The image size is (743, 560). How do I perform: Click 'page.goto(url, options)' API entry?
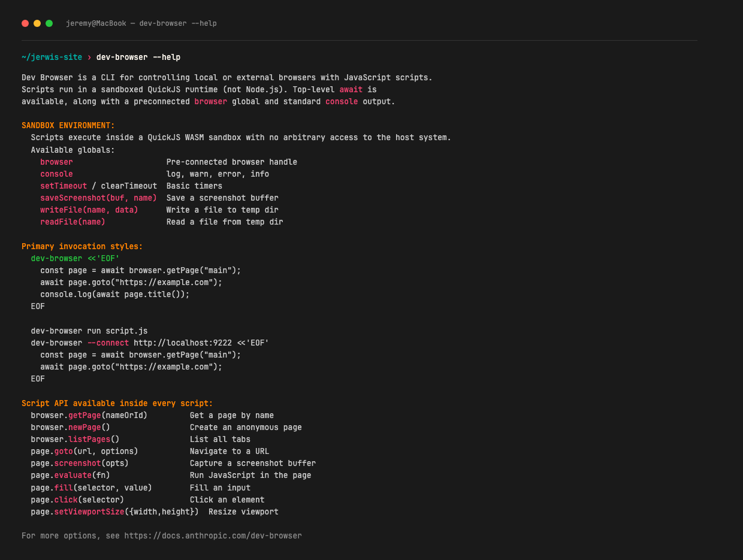click(x=84, y=452)
